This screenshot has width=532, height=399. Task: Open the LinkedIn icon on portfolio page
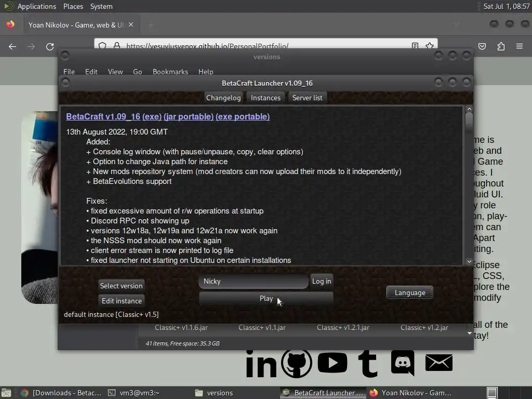[261, 364]
